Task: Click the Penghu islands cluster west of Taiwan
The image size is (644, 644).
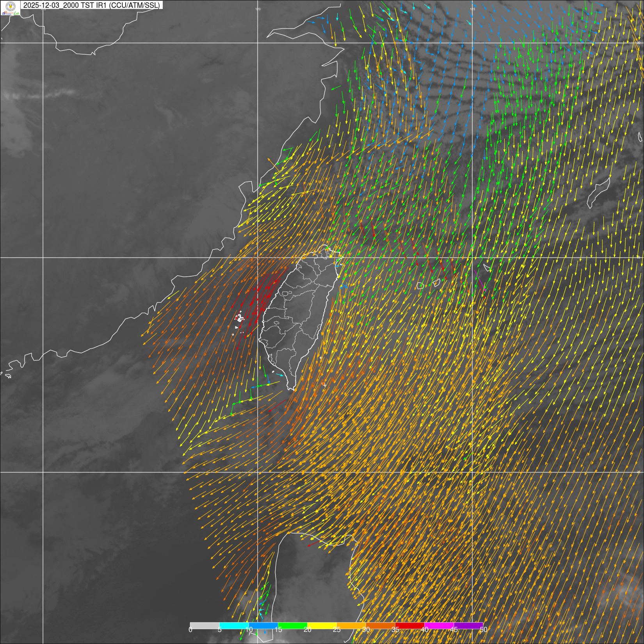Action: (239, 318)
